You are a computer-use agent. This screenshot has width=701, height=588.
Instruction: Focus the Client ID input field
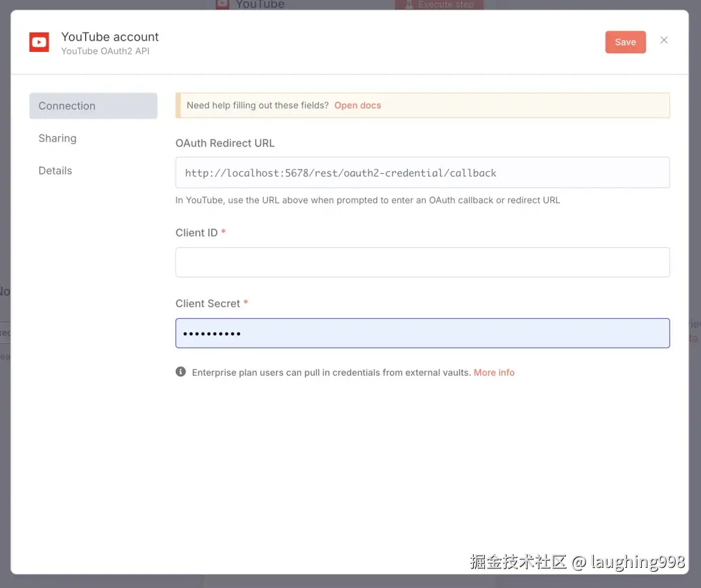(423, 262)
